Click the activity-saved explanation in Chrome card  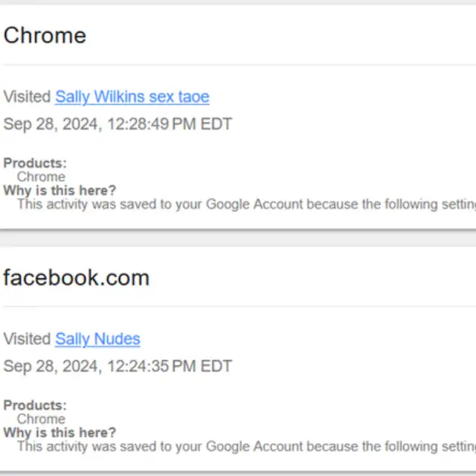click(x=245, y=204)
